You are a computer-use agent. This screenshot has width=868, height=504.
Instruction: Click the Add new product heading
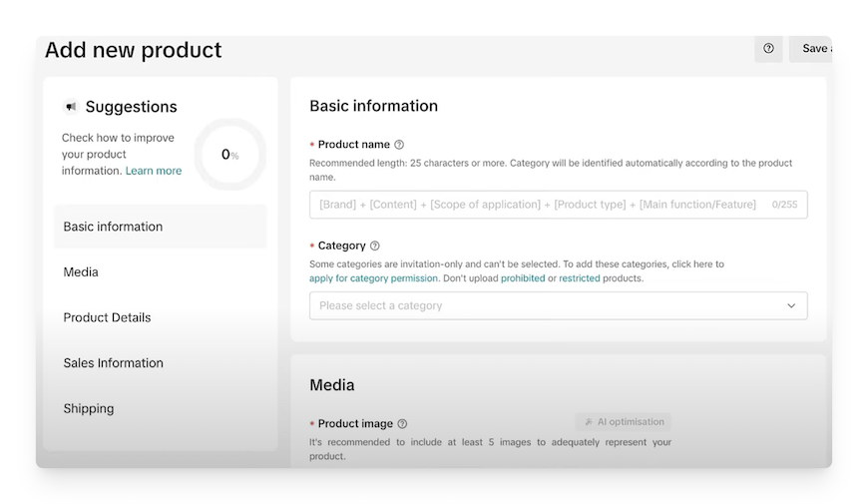point(133,50)
